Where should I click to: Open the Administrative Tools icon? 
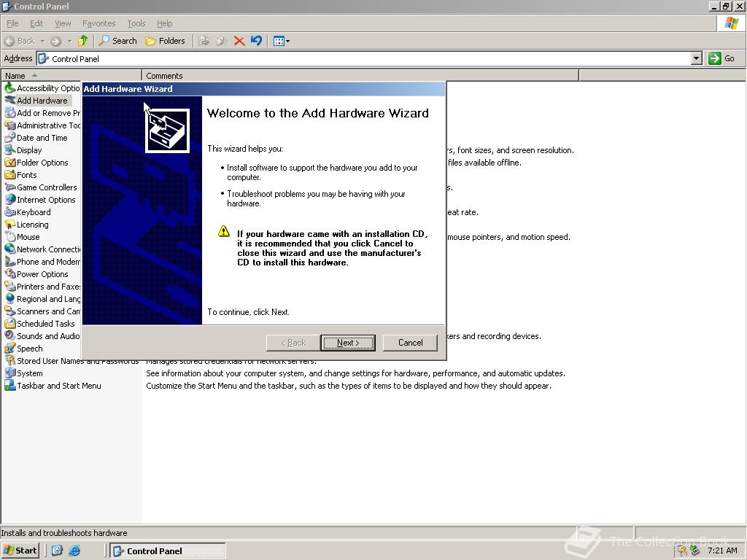9,125
